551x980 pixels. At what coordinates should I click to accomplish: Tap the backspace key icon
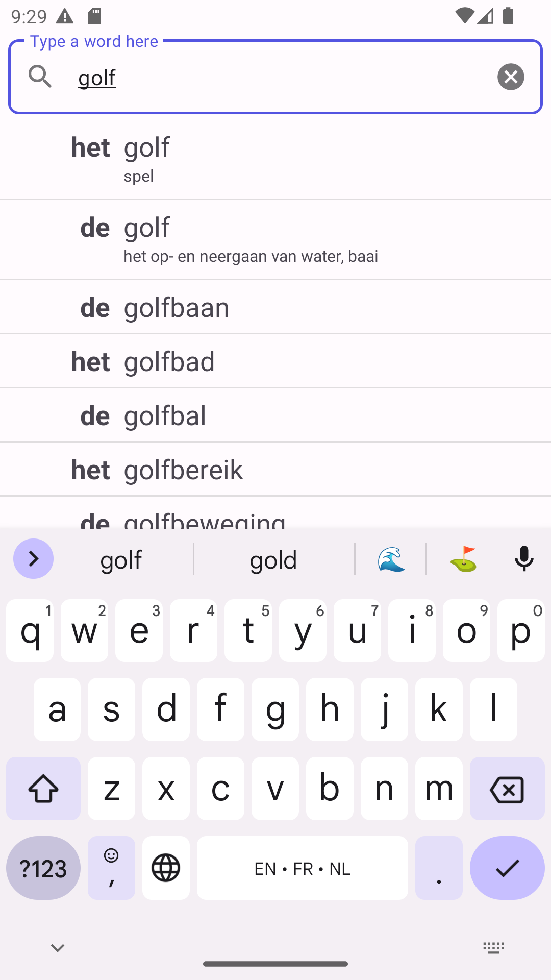(x=507, y=789)
